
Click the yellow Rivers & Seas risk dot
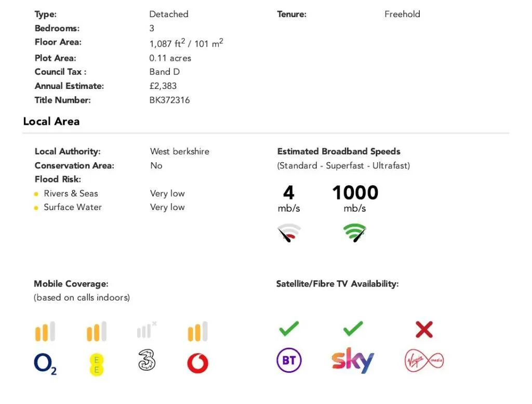tap(36, 194)
